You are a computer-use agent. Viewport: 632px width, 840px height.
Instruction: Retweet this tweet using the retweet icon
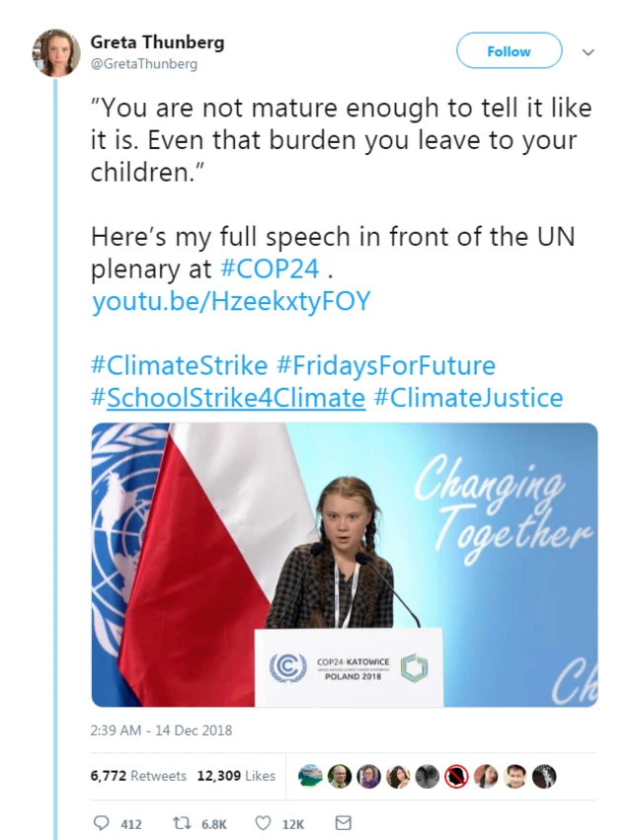tap(182, 823)
